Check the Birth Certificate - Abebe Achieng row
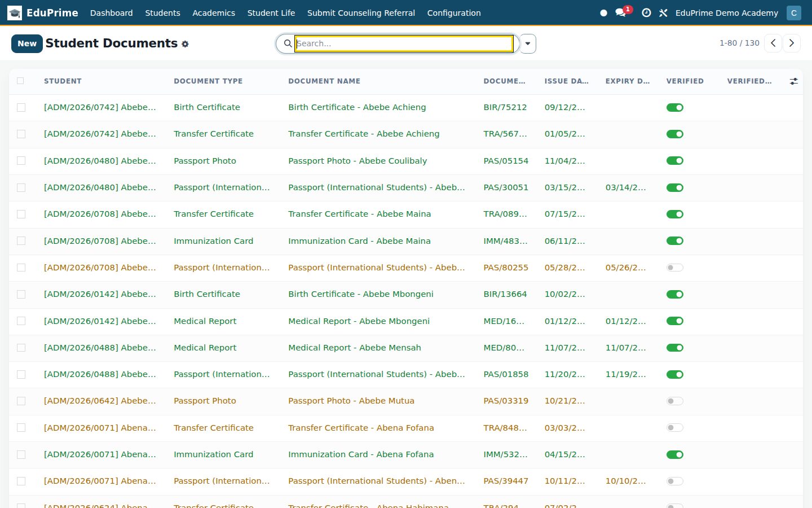The image size is (812, 508). pos(21,107)
